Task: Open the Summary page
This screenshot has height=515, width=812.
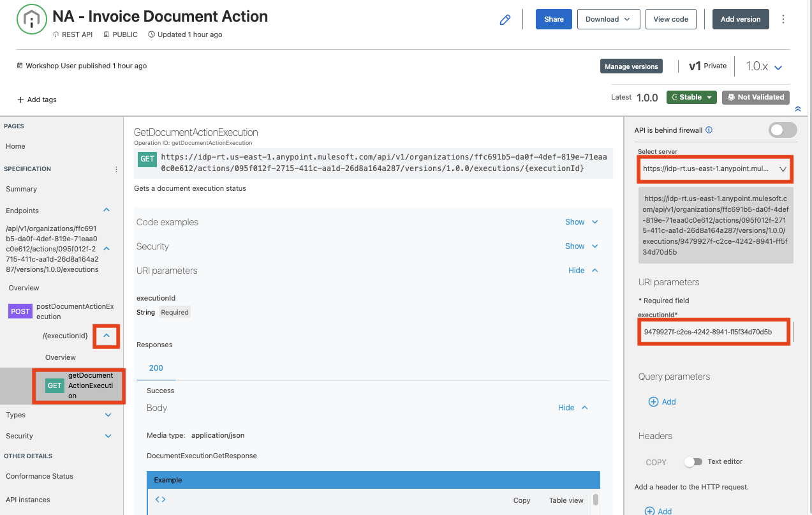Action: pyautogui.click(x=22, y=189)
